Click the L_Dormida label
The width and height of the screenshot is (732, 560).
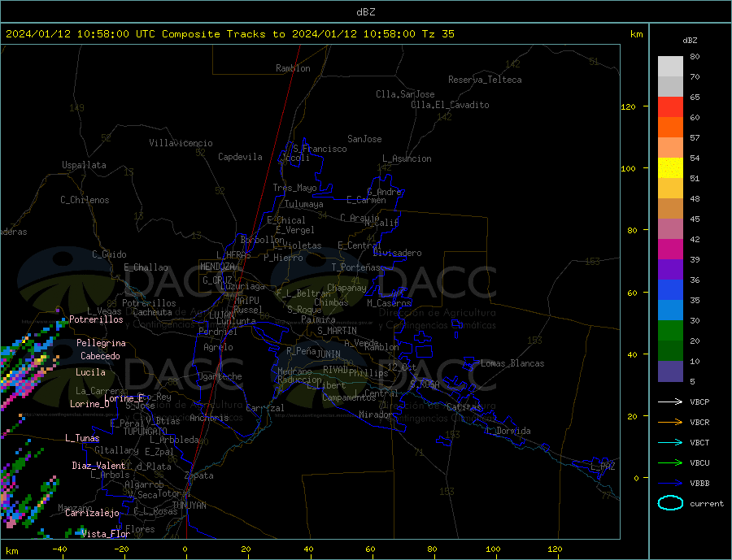[509, 430]
